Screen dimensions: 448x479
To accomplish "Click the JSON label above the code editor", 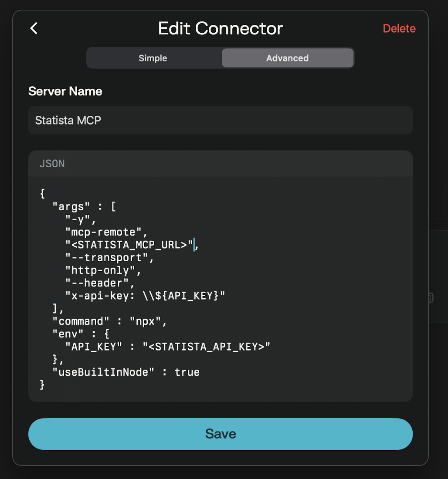I will tap(52, 164).
